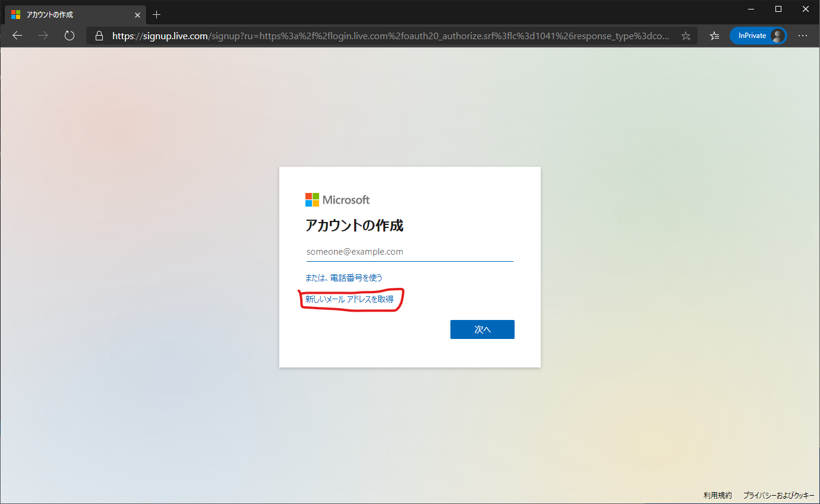The width and height of the screenshot is (820, 504).
Task: Add this page to favorites (star)
Action: pos(686,36)
